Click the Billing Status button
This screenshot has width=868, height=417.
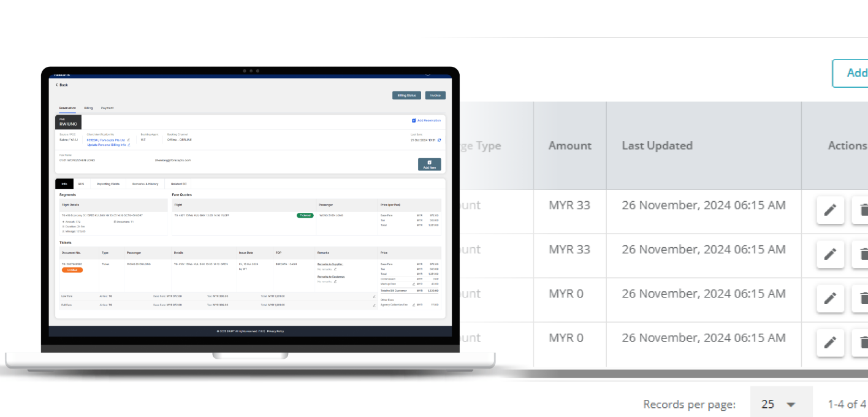[407, 96]
